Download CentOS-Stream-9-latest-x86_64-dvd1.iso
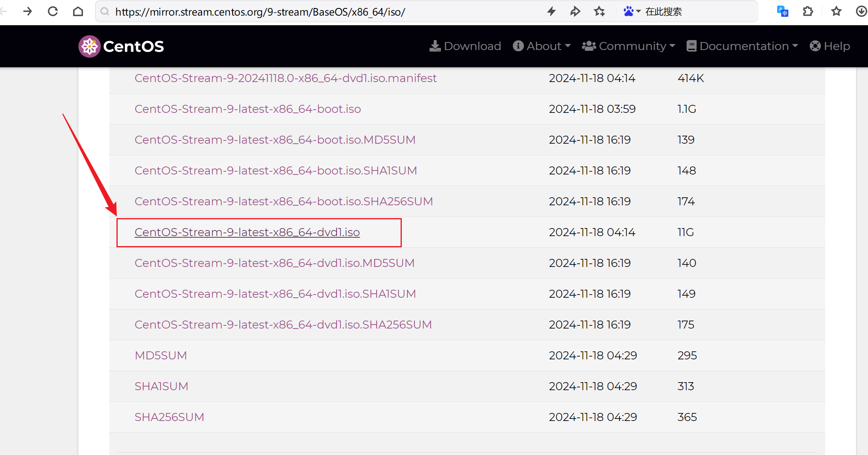Viewport: 868px width, 455px height. click(x=247, y=232)
